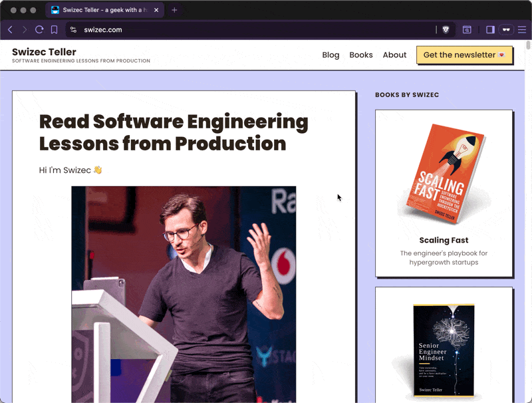This screenshot has height=403, width=532.
Task: Go to the About page
Action: pyautogui.click(x=394, y=55)
